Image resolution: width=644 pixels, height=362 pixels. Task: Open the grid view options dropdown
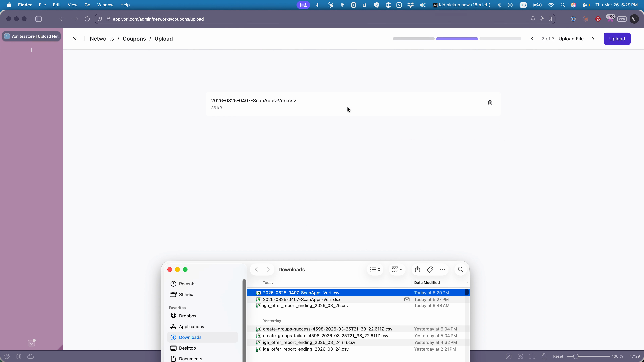[397, 269]
